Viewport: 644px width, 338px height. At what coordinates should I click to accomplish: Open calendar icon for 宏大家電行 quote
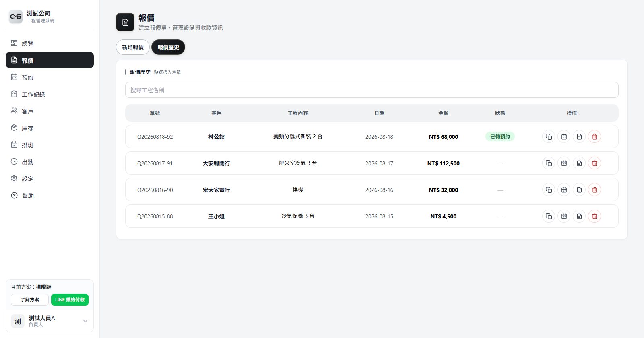(x=564, y=190)
